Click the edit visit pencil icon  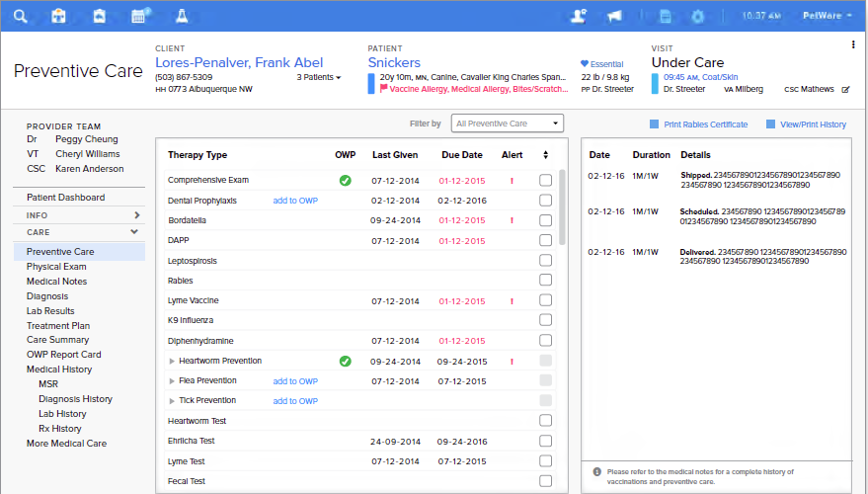tap(846, 89)
